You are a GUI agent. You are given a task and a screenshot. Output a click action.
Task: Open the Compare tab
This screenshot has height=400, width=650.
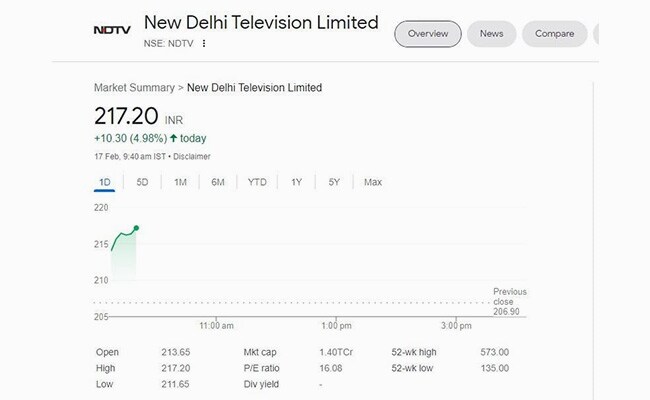click(554, 34)
